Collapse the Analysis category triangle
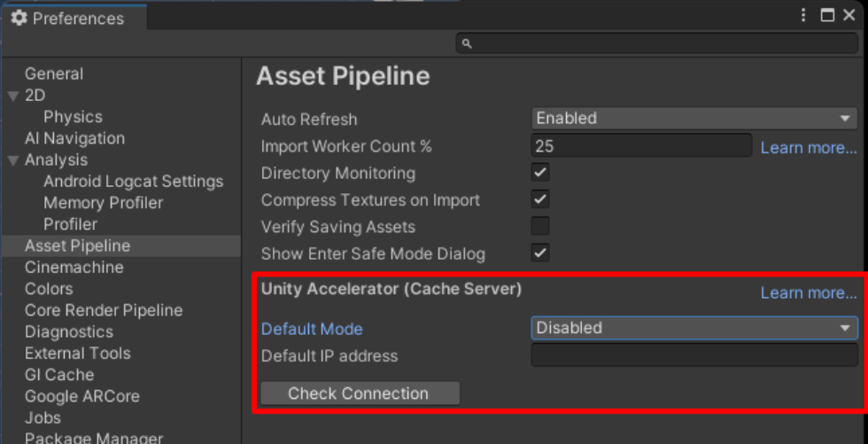The image size is (868, 444). coord(13,160)
